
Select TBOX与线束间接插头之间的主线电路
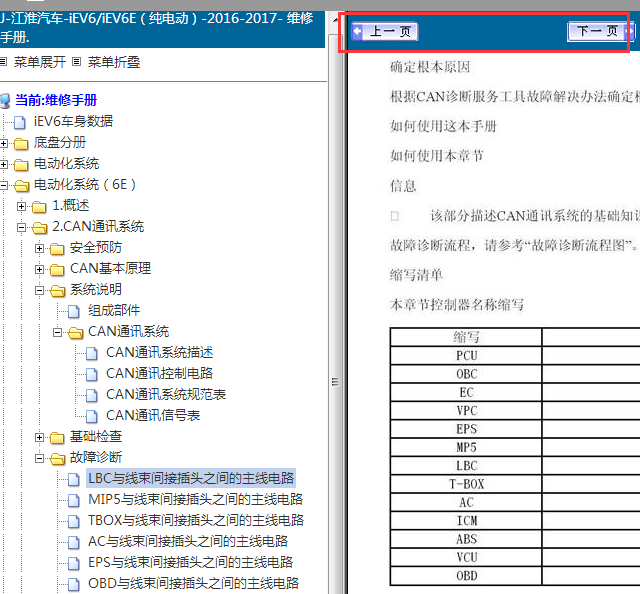point(196,521)
